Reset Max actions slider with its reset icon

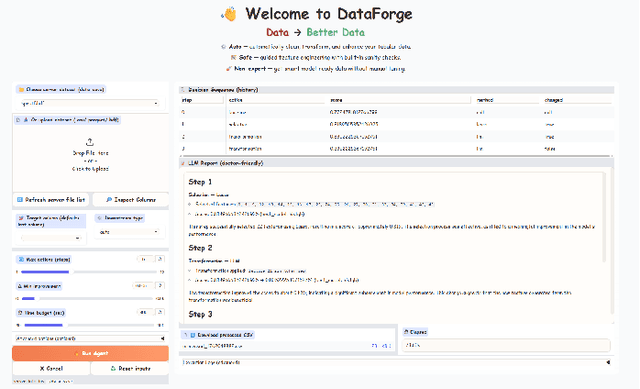[x=160, y=259]
